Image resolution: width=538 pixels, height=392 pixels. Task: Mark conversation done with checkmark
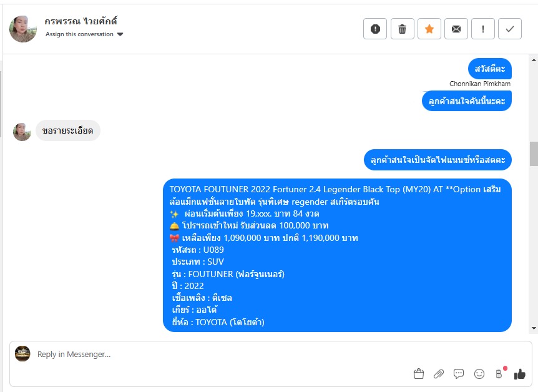510,29
